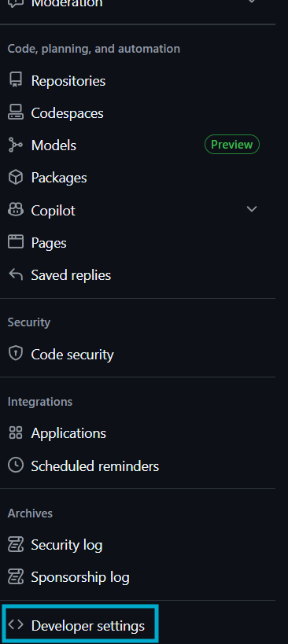The width and height of the screenshot is (288, 644).
Task: Click the Preview badge beside Models
Action: pos(231,145)
